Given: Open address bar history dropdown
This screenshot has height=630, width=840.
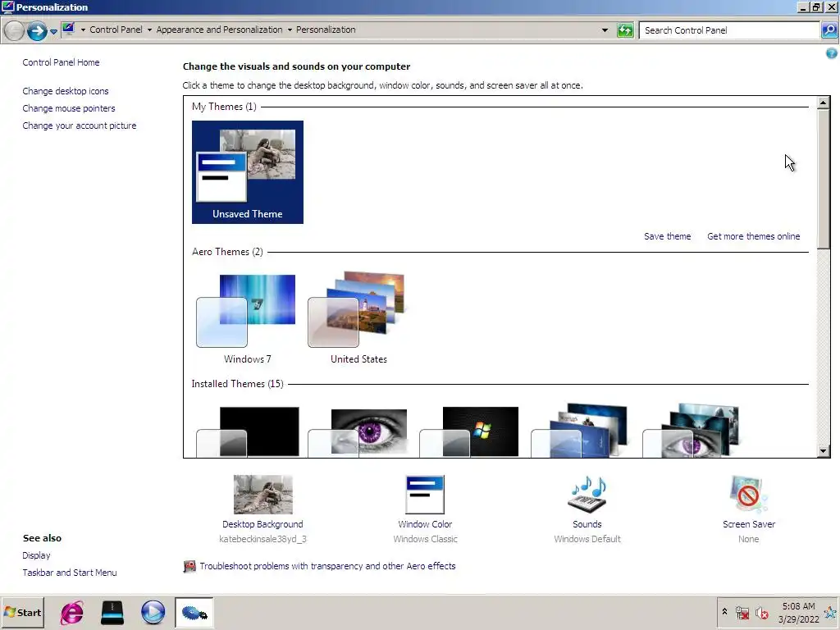Looking at the screenshot, I should [x=605, y=30].
